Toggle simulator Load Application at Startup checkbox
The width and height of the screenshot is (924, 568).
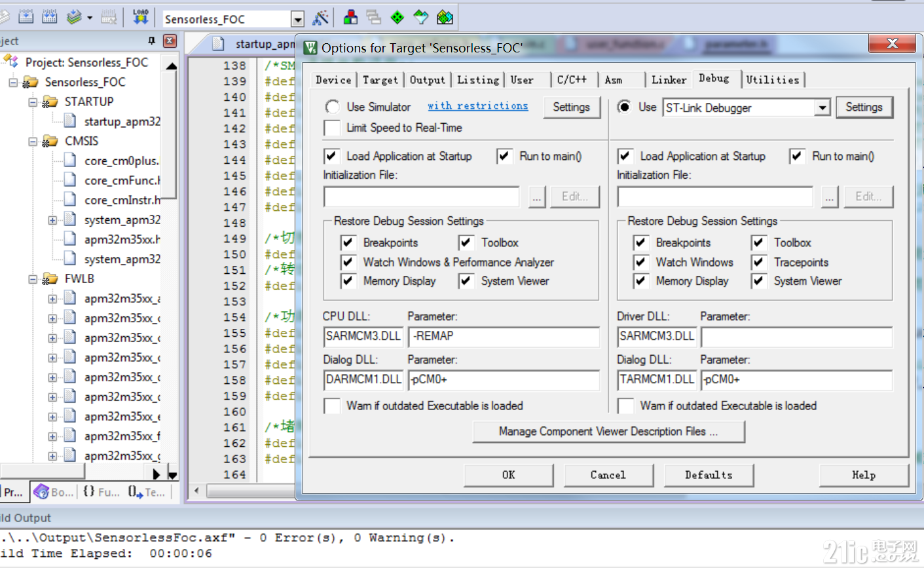pyautogui.click(x=331, y=156)
